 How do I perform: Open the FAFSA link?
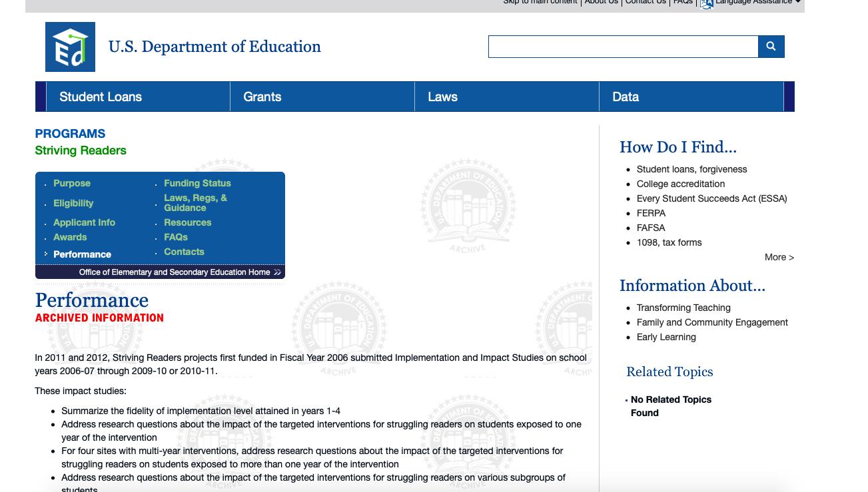click(651, 228)
